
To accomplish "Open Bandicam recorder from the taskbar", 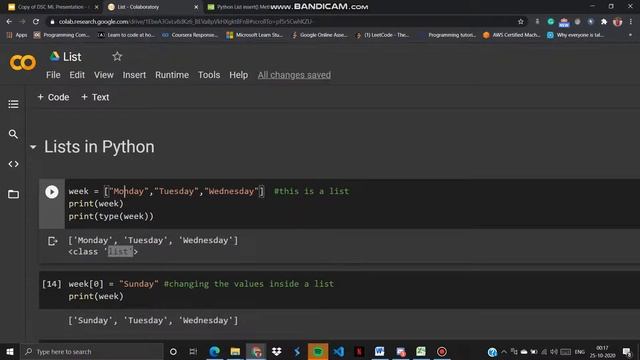I will coord(442,351).
